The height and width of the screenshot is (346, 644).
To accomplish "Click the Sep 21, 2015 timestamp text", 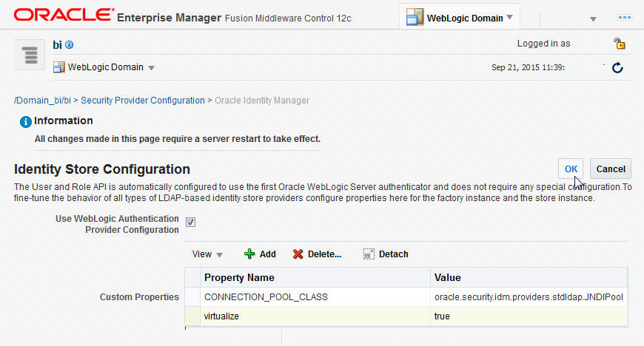I will click(529, 67).
